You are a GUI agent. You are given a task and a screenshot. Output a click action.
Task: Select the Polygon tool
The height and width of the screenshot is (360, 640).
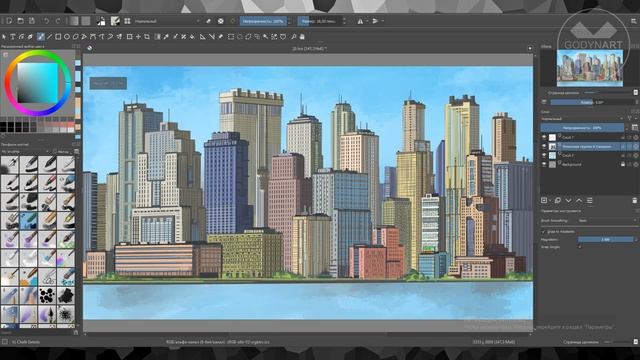coord(76,37)
